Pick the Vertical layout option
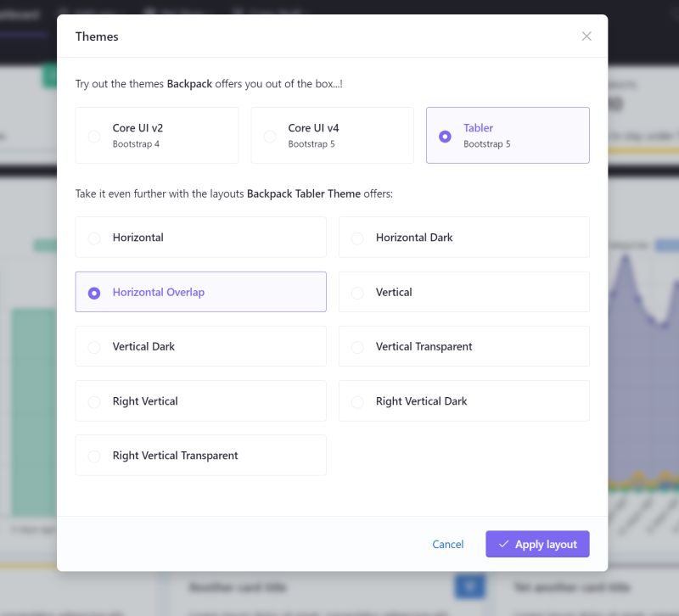Screen dimensions: 679x616 (357, 292)
